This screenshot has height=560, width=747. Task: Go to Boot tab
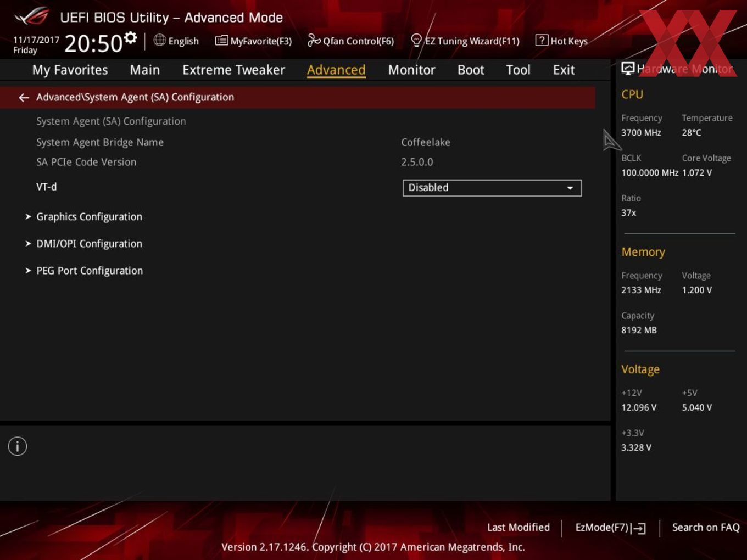coord(471,70)
